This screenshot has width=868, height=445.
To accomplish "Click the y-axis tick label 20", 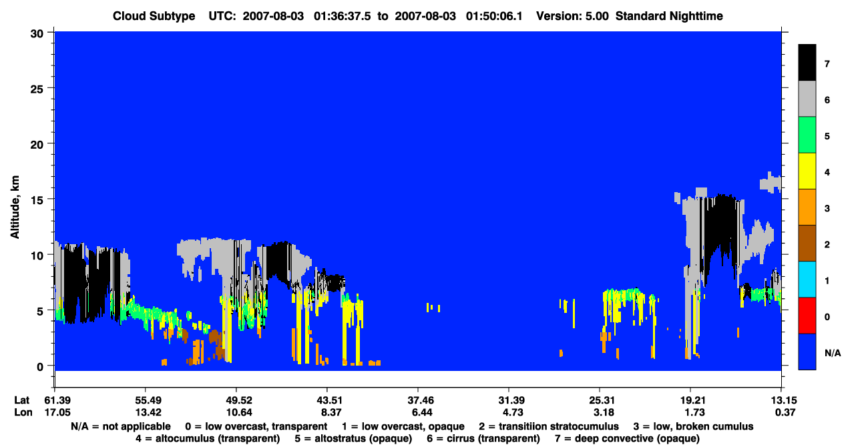I will pos(39,143).
